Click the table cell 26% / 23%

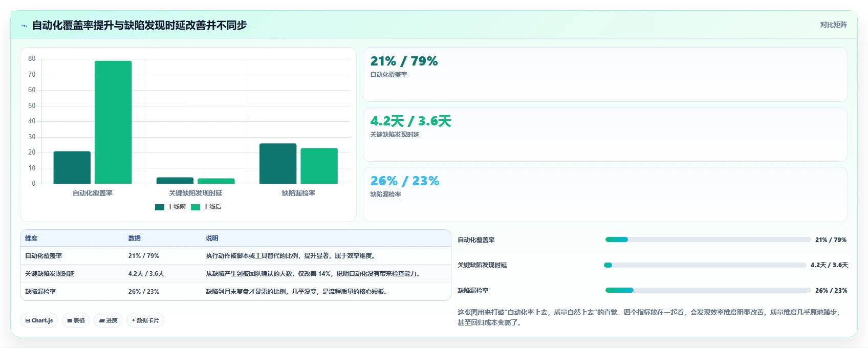click(144, 292)
